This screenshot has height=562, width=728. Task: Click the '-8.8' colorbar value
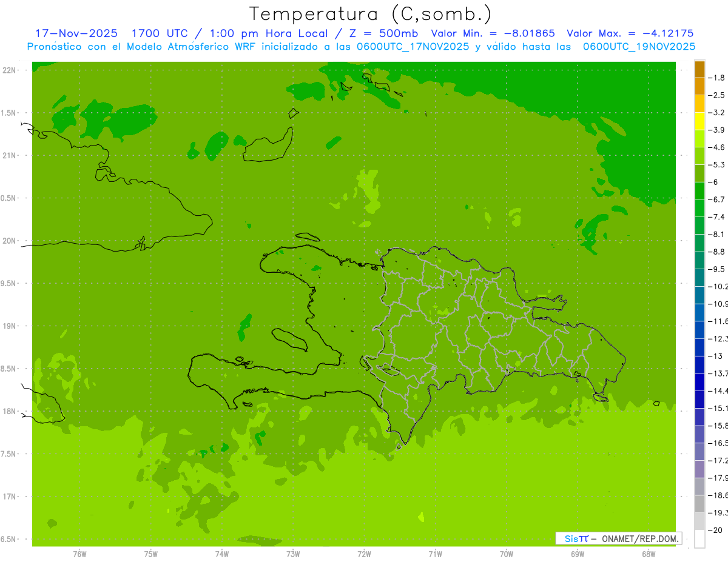(716, 252)
